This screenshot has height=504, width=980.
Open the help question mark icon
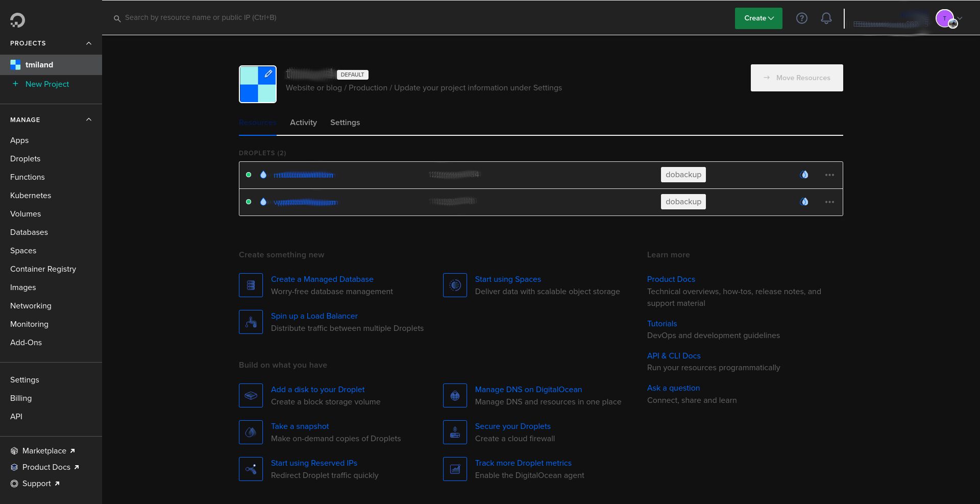pos(802,18)
